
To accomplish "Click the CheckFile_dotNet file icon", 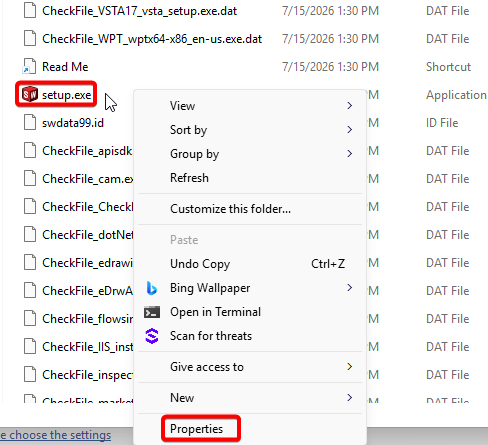I will click(30, 234).
